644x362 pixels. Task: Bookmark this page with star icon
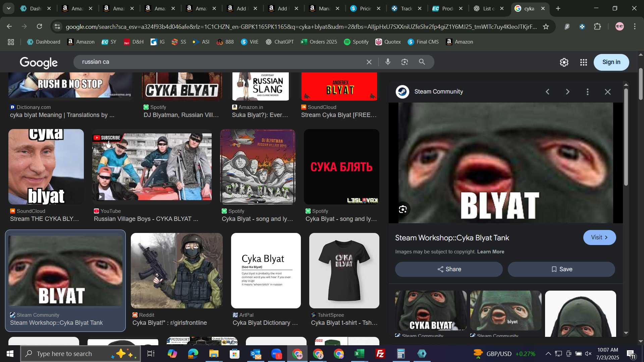click(x=546, y=26)
